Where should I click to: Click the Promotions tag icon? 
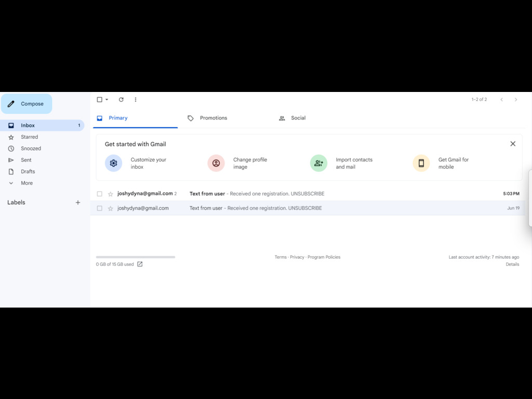pyautogui.click(x=190, y=118)
